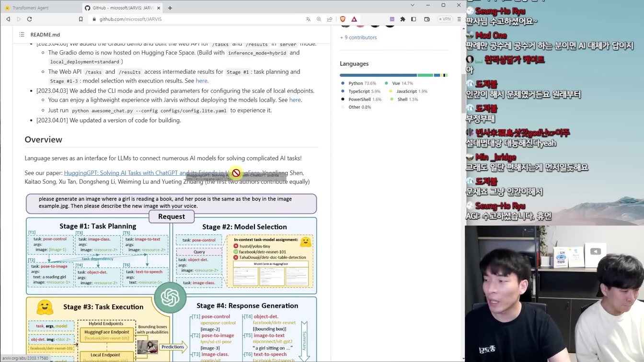
Task: Click the README.md file name header
Action: click(x=45, y=34)
